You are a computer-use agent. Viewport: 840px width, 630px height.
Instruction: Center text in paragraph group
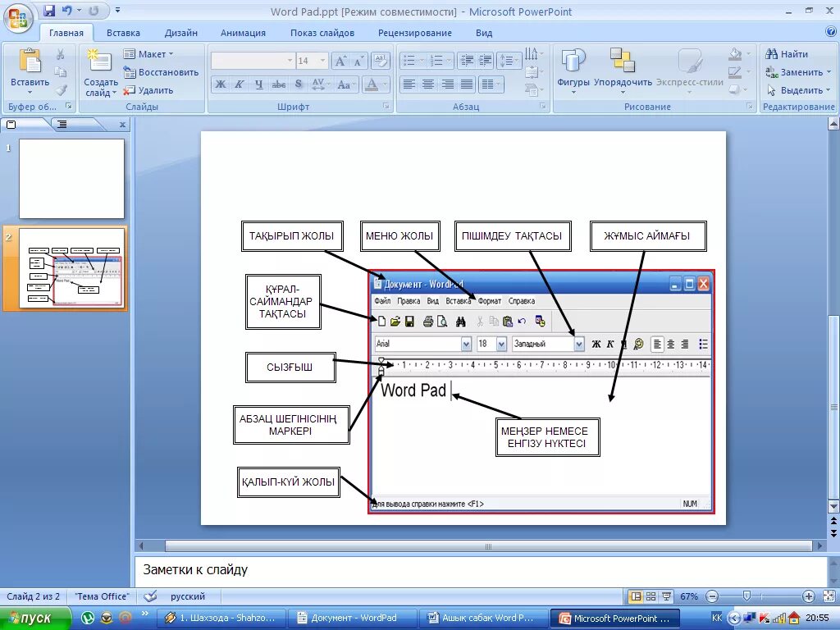[428, 84]
